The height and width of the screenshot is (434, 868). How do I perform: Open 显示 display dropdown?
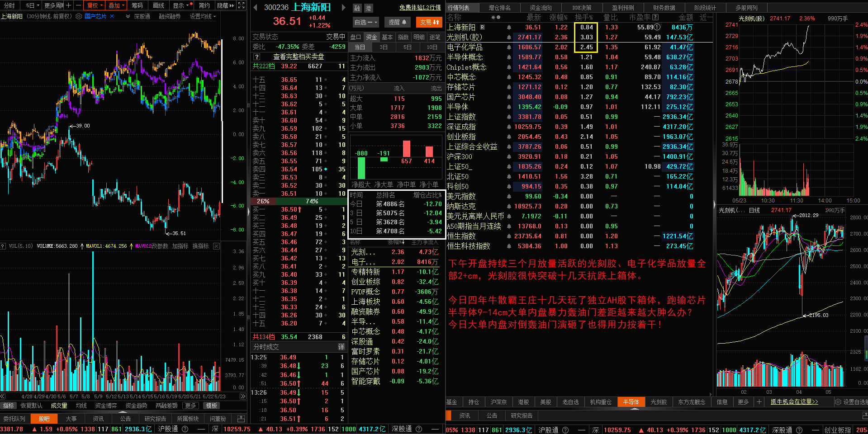pos(180,5)
